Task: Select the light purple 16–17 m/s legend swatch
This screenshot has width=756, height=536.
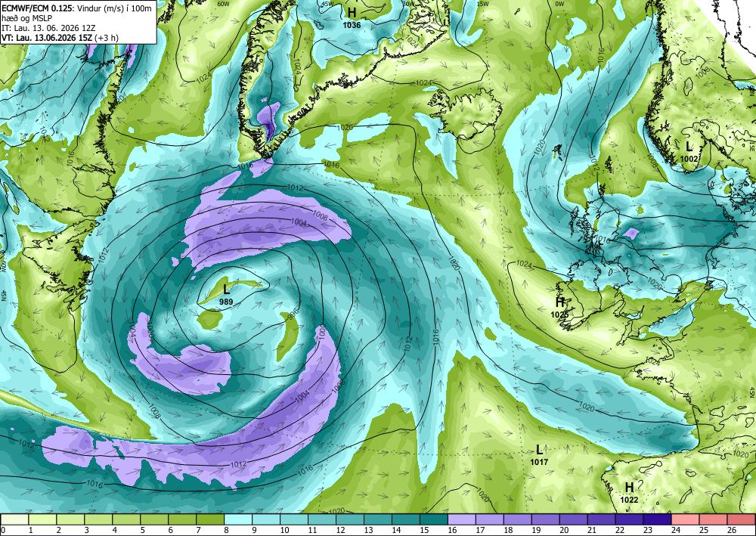Action: 462,519
